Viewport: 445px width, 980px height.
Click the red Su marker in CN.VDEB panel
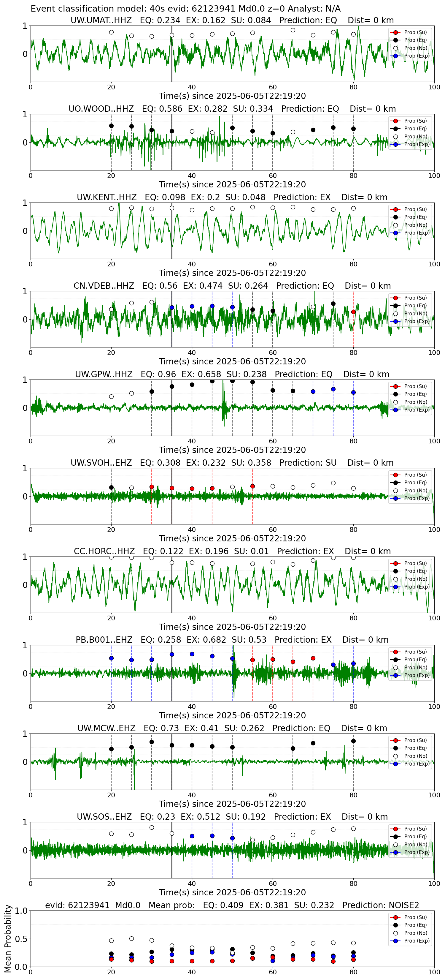pos(353,312)
